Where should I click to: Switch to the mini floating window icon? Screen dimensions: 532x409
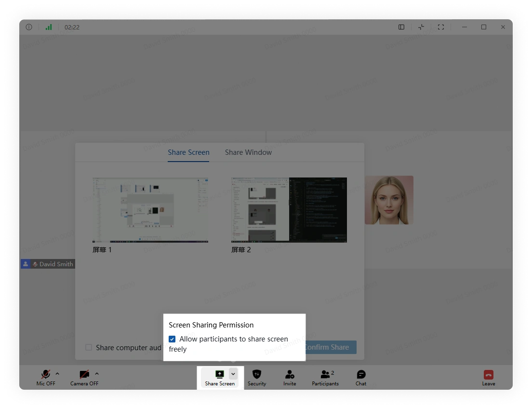[x=421, y=27]
